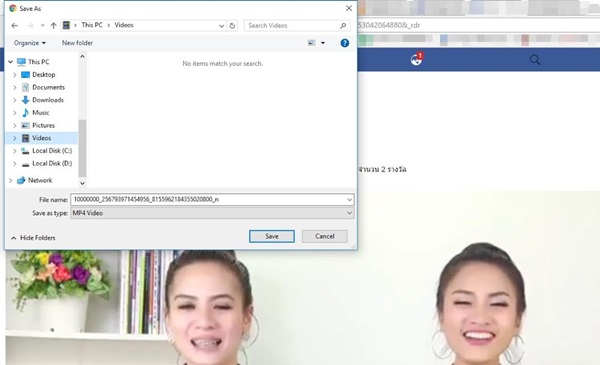Click the Save button
Screen dimensions: 600x365
[x=272, y=236]
